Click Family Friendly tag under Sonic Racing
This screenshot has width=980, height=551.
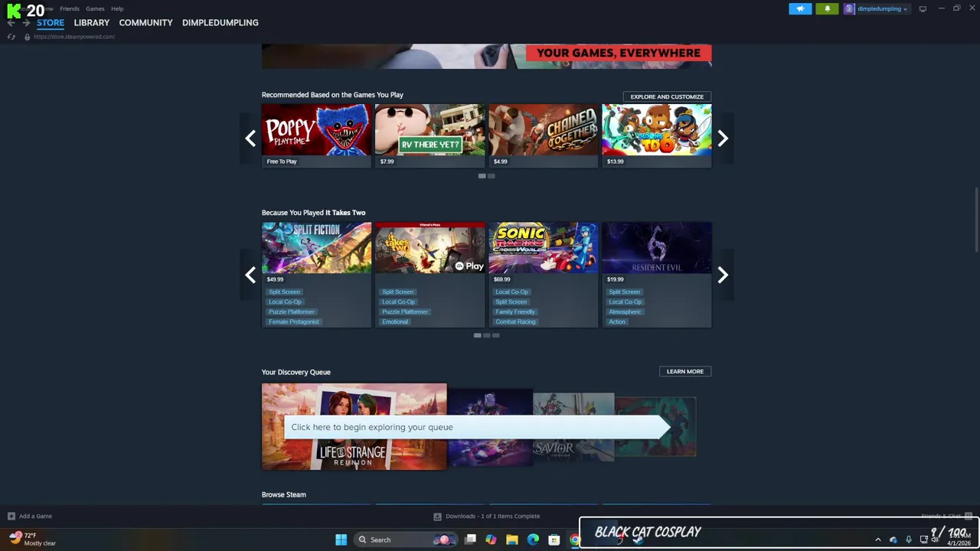[x=514, y=312]
